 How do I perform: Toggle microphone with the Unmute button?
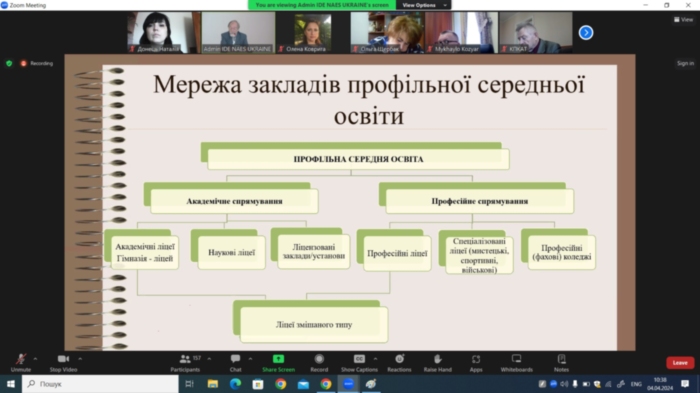pos(21,363)
